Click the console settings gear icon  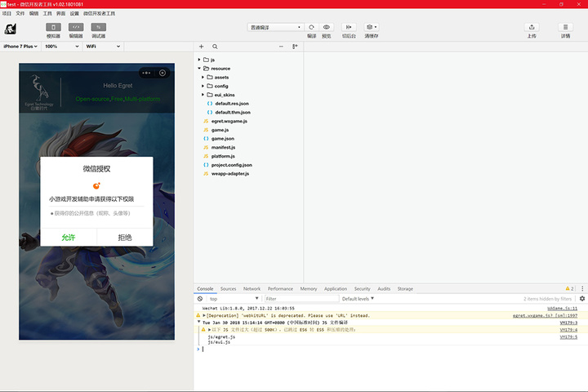pos(582,299)
